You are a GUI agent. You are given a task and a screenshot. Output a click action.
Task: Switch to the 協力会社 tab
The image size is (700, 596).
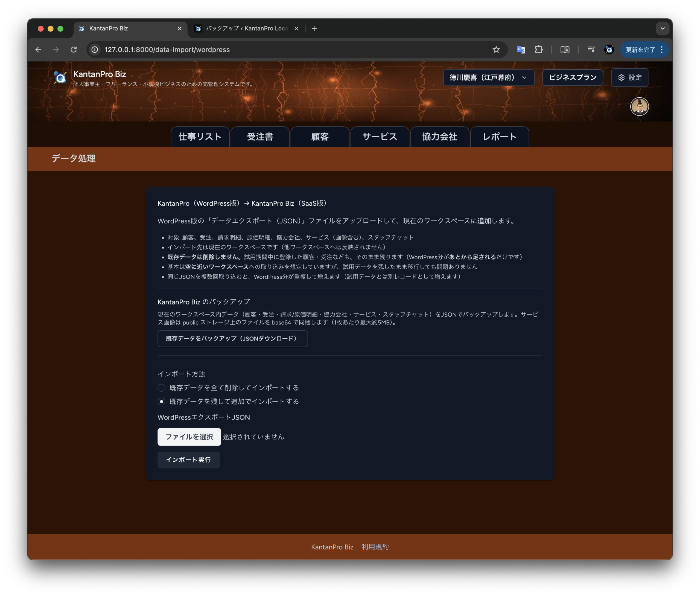[x=439, y=137]
